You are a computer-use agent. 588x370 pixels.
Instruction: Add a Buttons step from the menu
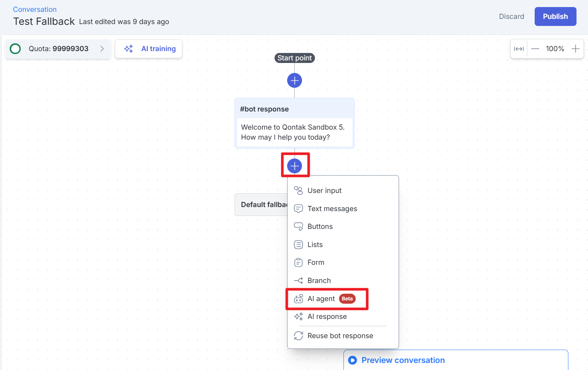coord(320,227)
